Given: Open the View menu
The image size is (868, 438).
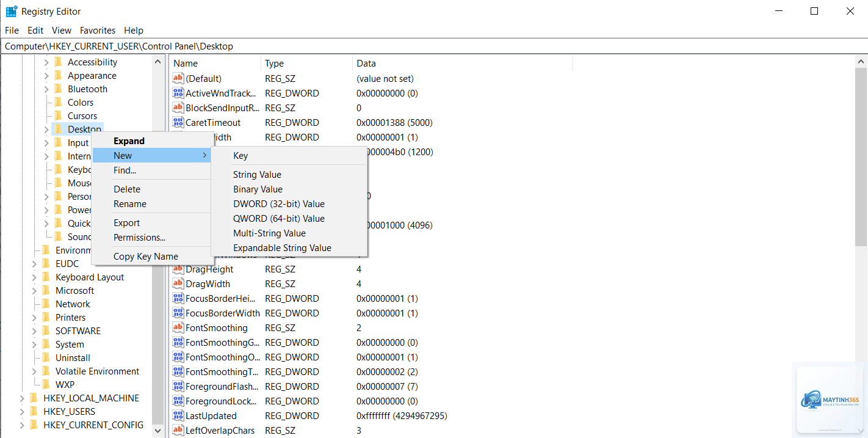Looking at the screenshot, I should pos(62,30).
